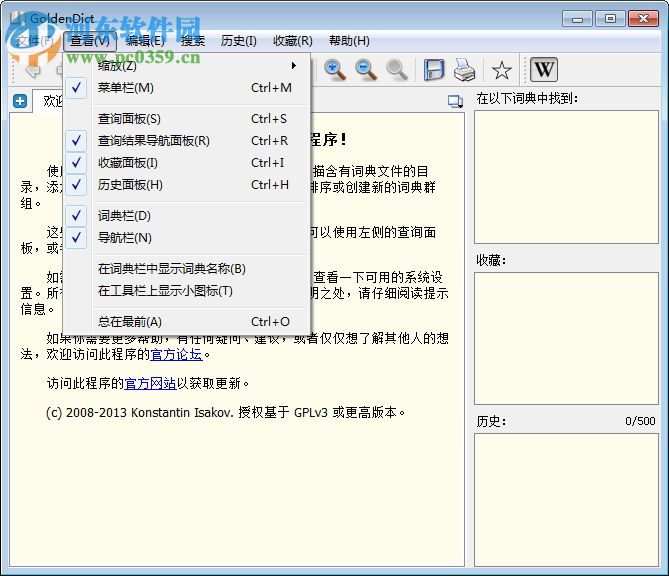Print the page with the printer icon

point(464,70)
